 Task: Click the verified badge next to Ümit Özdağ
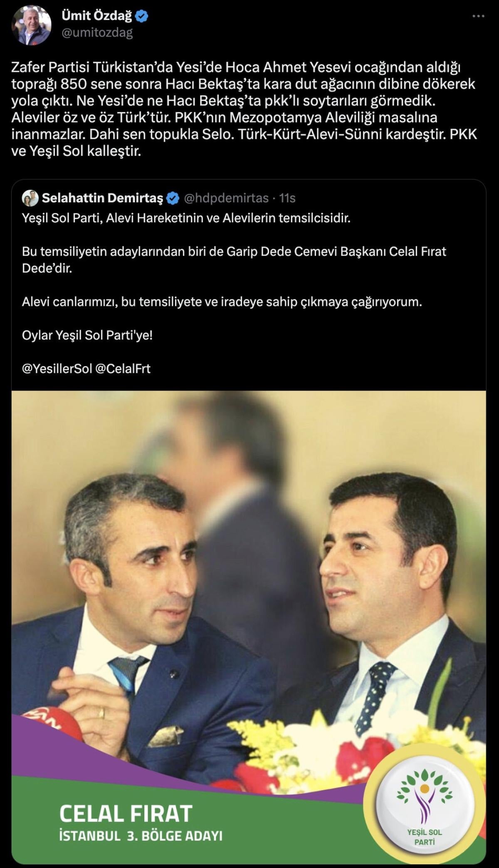click(x=143, y=16)
